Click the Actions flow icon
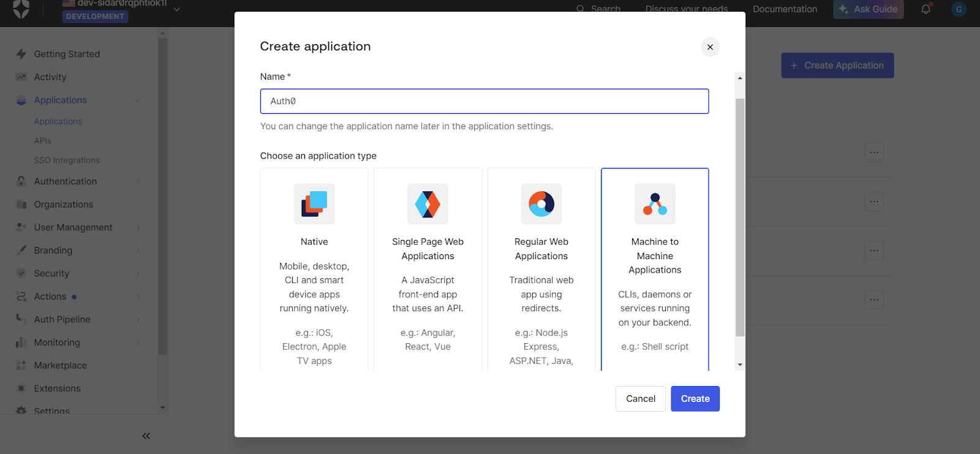The width and height of the screenshot is (980, 454). (21, 297)
